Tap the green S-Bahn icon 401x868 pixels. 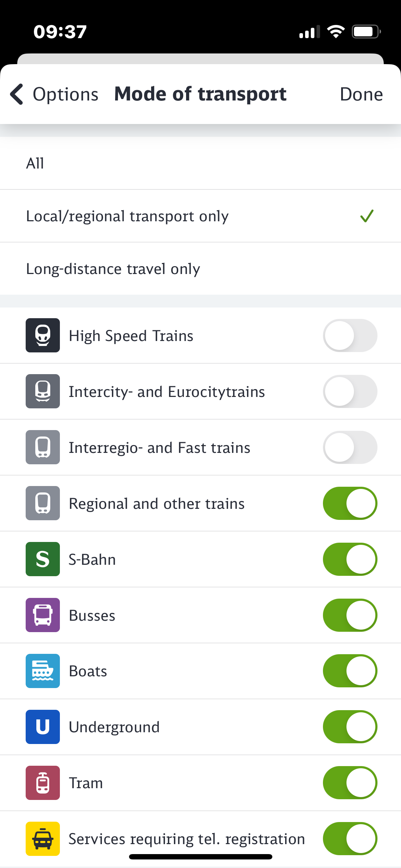tap(43, 559)
